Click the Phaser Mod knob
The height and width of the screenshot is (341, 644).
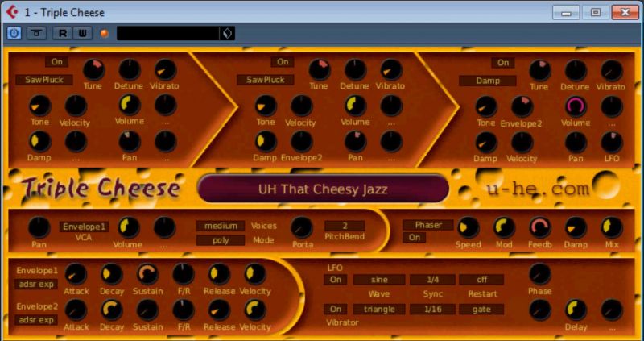(x=504, y=227)
